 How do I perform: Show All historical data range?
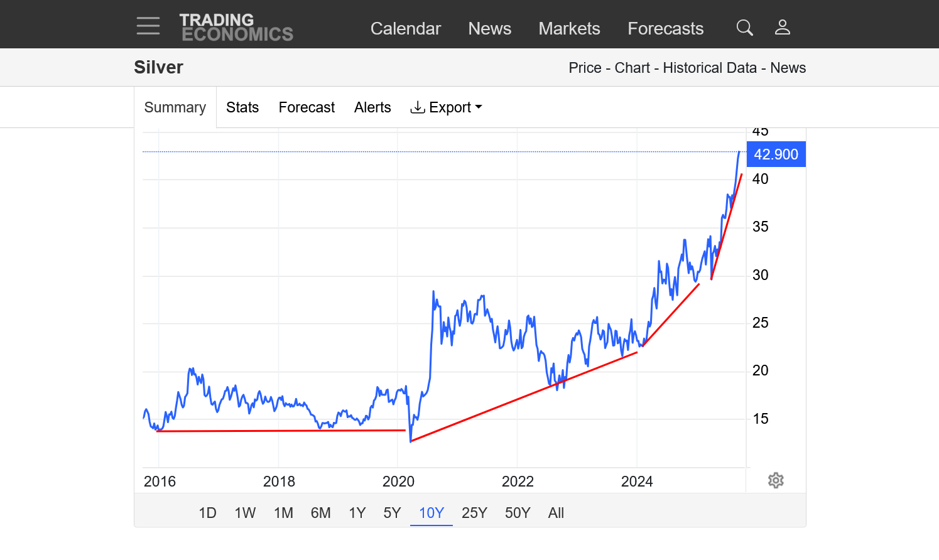tap(556, 513)
